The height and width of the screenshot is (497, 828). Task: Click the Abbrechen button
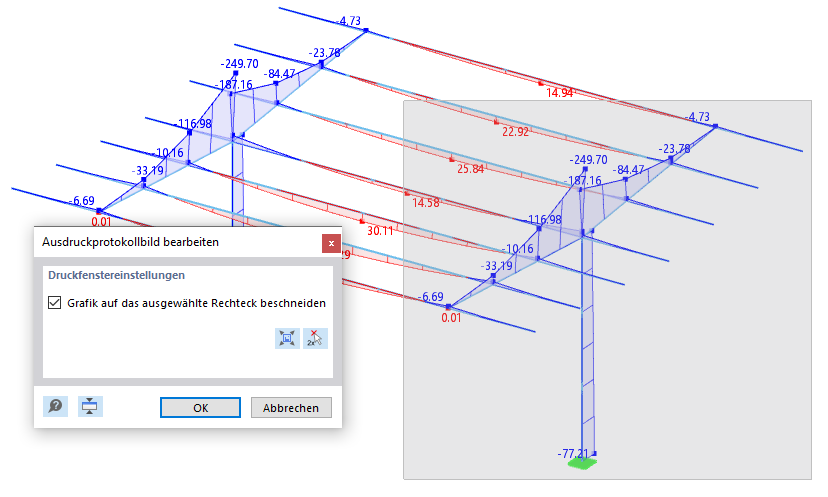point(291,408)
